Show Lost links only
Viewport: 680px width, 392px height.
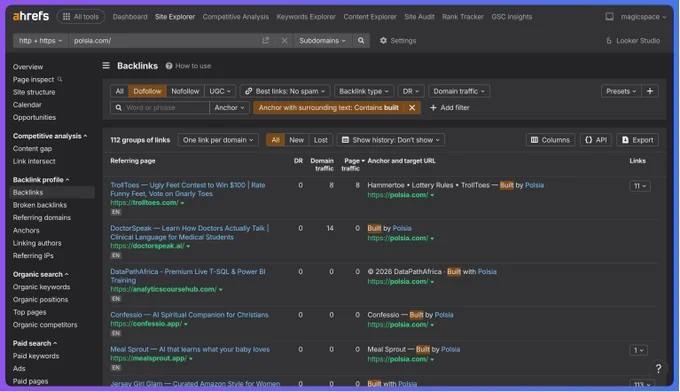(320, 140)
